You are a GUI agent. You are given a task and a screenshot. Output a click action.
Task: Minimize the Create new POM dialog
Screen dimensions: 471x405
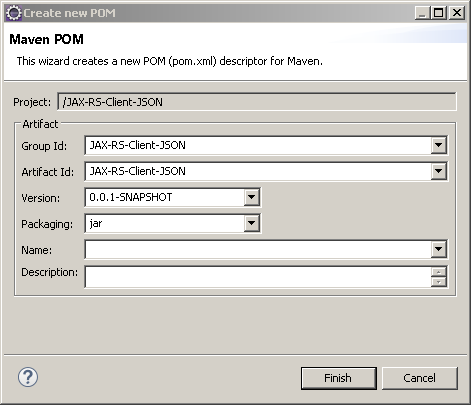point(422,13)
